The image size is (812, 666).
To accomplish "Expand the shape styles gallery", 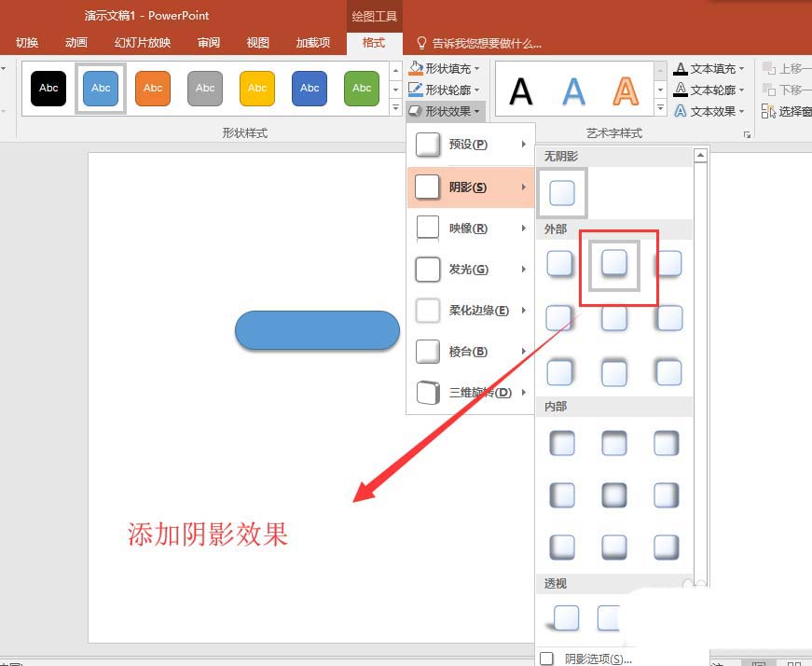I will [395, 108].
